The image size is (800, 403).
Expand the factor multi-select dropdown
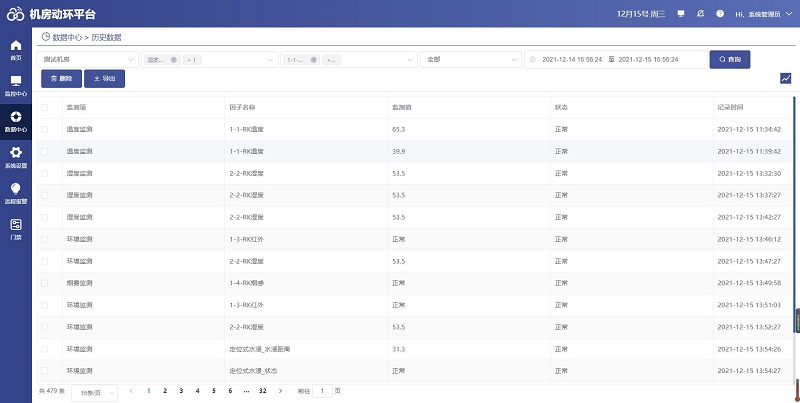[x=410, y=60]
